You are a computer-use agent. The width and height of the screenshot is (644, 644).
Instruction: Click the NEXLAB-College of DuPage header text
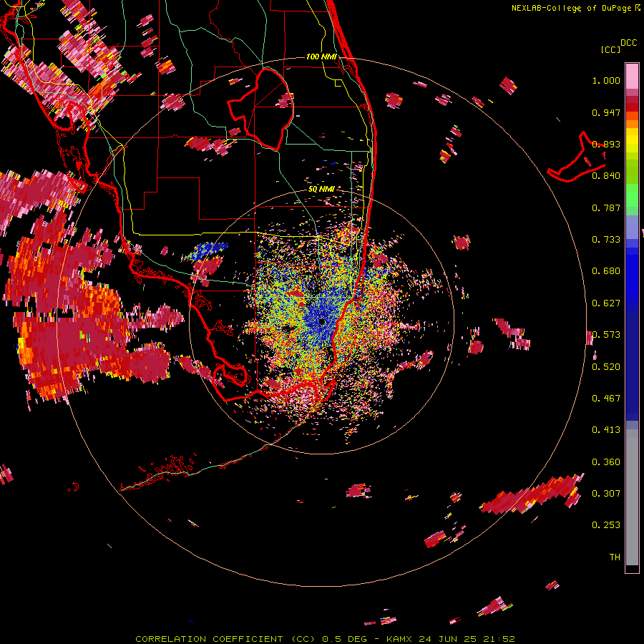pyautogui.click(x=576, y=8)
